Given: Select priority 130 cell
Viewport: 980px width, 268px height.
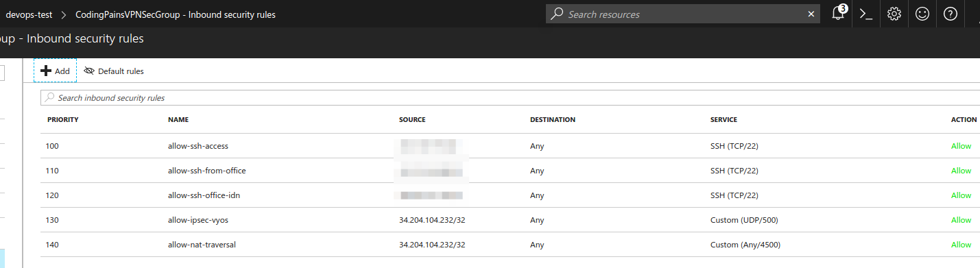Looking at the screenshot, I should pyautogui.click(x=52, y=220).
